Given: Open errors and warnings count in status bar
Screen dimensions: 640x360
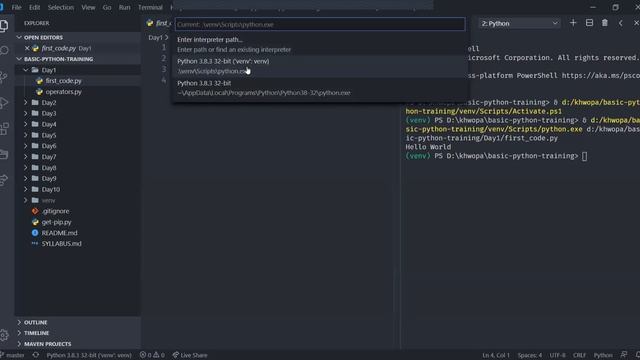Looking at the screenshot, I should (x=152, y=355).
